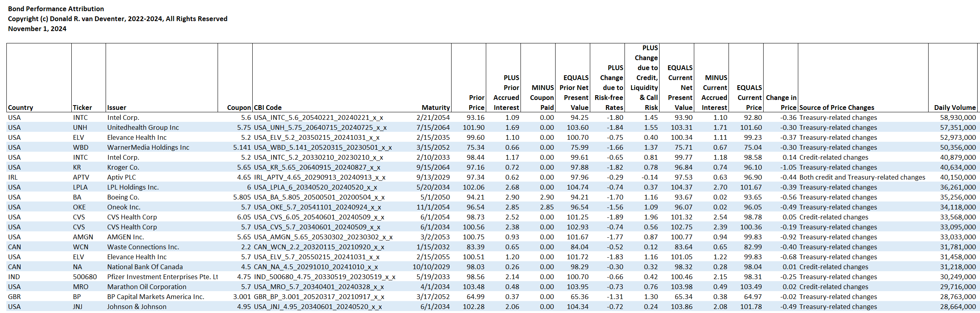
Task: Select the 'Waste Connections Inc.' issuer cell
Action: coord(143,247)
